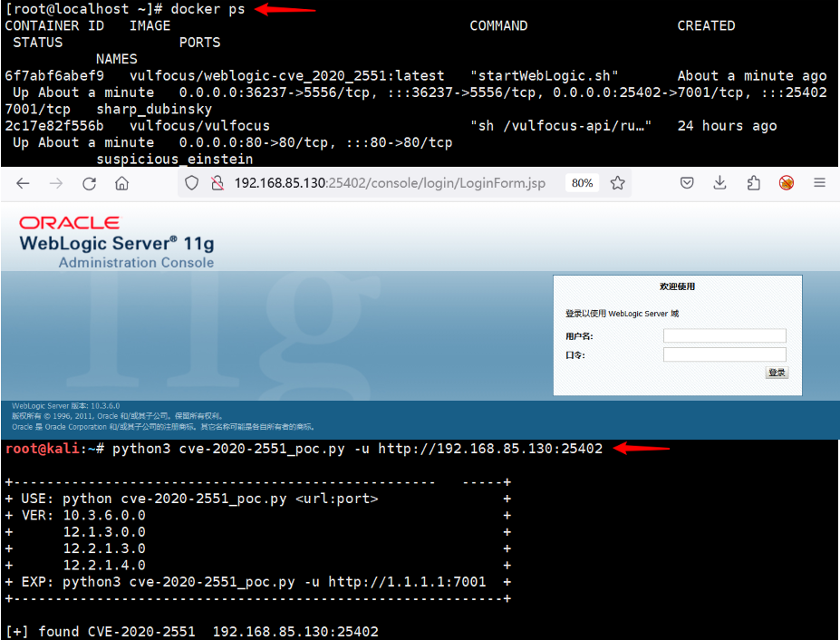
Task: Click the browser forward arrow
Action: coord(56,183)
